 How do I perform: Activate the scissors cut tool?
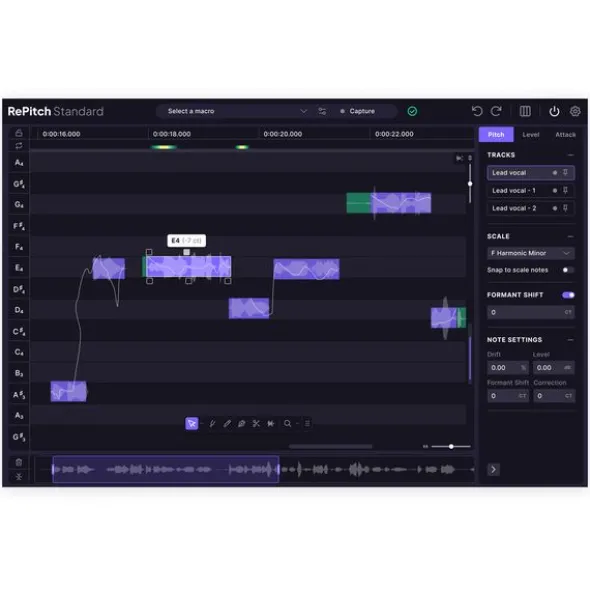pyautogui.click(x=256, y=424)
